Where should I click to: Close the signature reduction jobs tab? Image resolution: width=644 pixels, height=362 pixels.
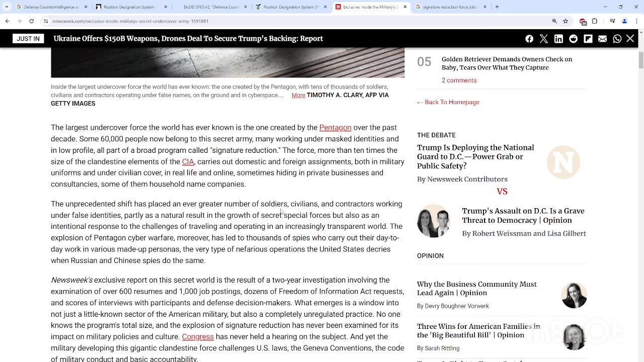pos(485,7)
